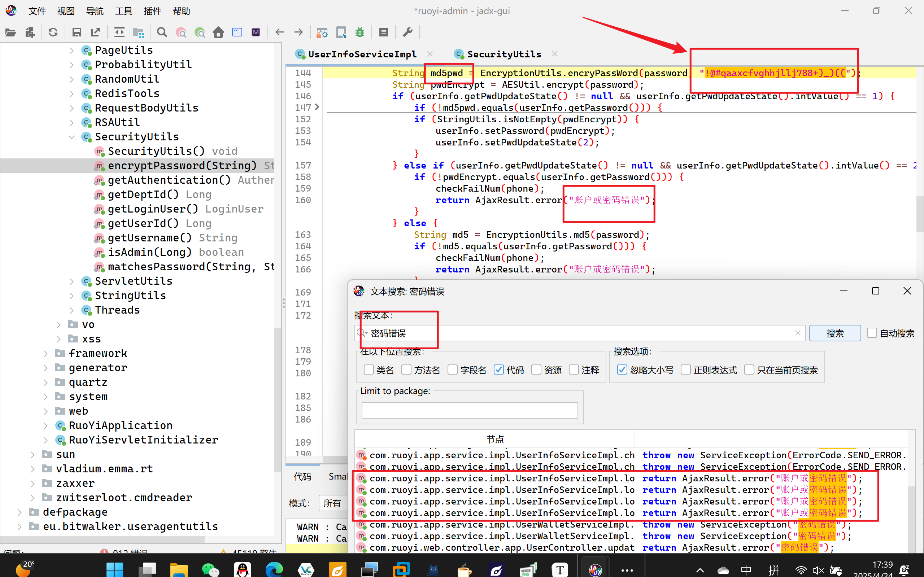The image size is (924, 577).
Task: Click the open file folder icon
Action: pyautogui.click(x=10, y=32)
